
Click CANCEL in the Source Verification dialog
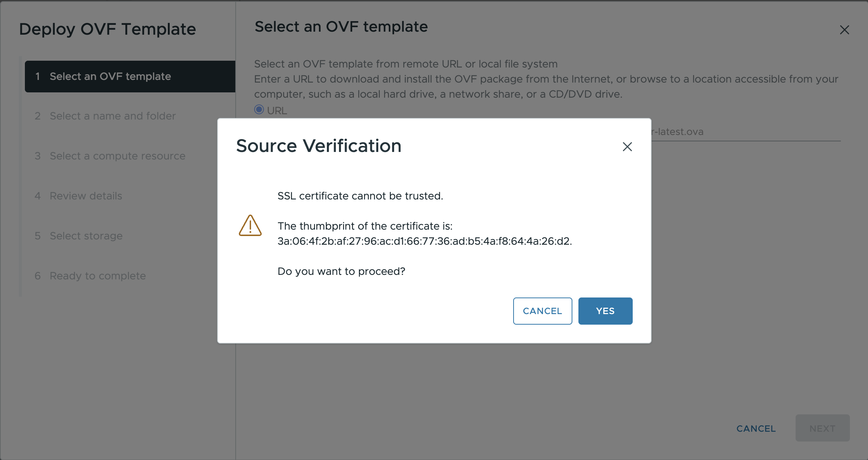(x=542, y=311)
